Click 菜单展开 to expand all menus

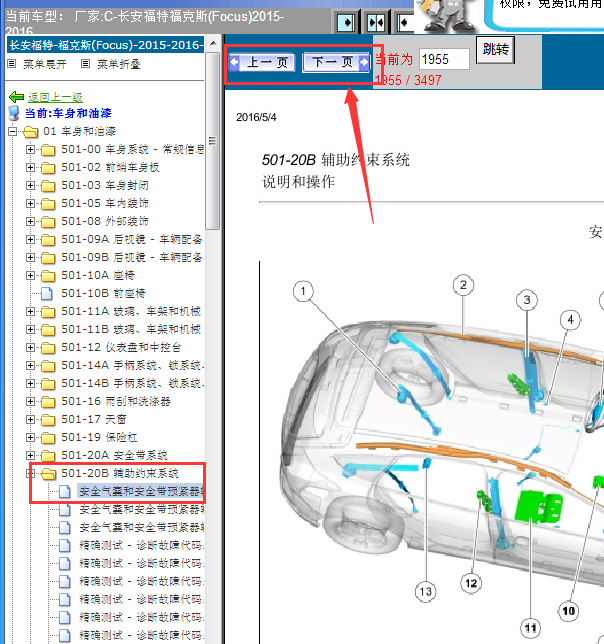[x=45, y=64]
